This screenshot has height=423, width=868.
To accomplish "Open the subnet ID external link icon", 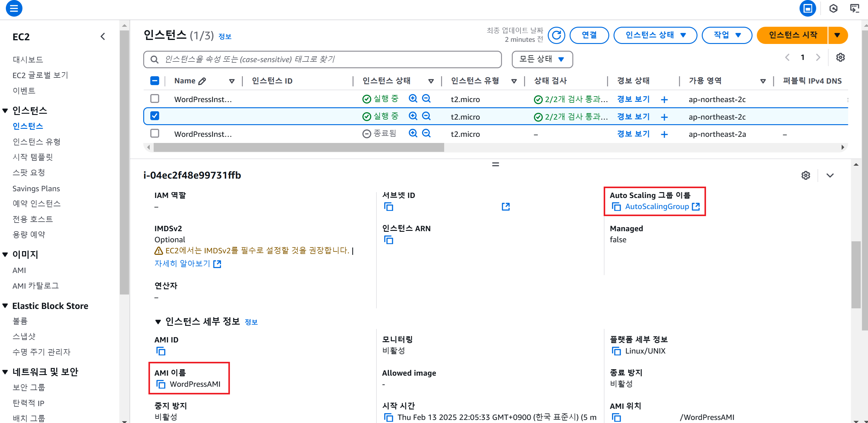I will pos(505,207).
